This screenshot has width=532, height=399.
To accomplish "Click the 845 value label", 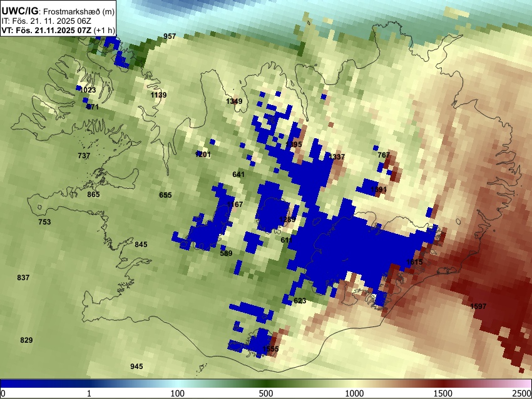I will (x=141, y=245).
